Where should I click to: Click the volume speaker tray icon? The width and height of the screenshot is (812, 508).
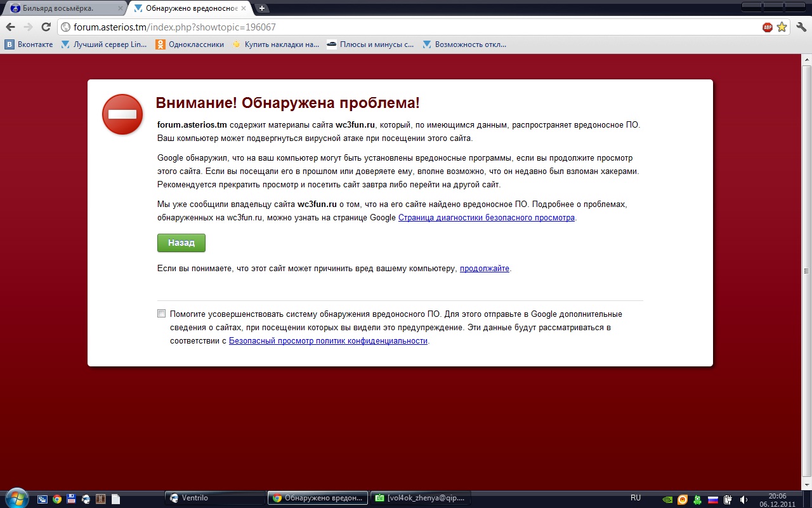(x=742, y=499)
